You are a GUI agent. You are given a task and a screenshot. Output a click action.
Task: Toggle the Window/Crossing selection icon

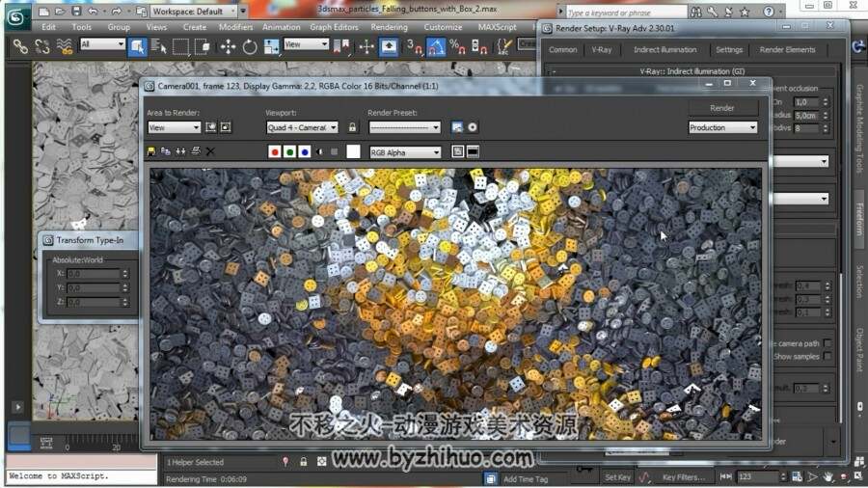point(203,47)
